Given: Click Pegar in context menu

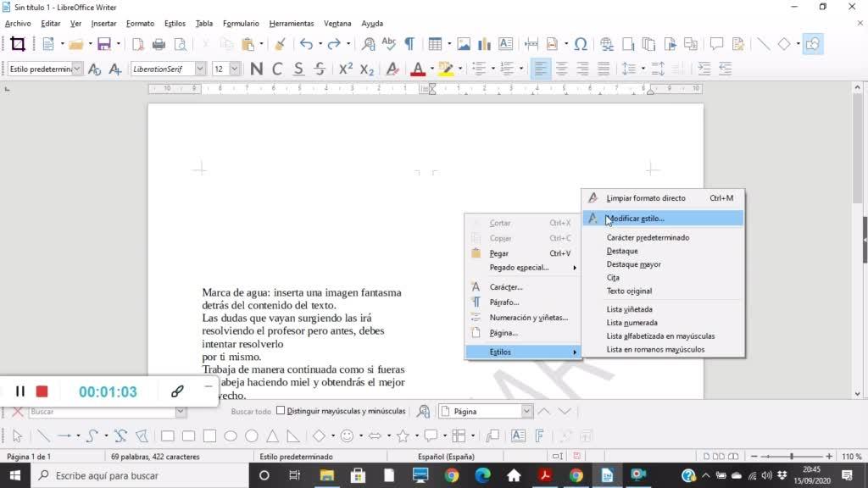Looking at the screenshot, I should (523, 253).
